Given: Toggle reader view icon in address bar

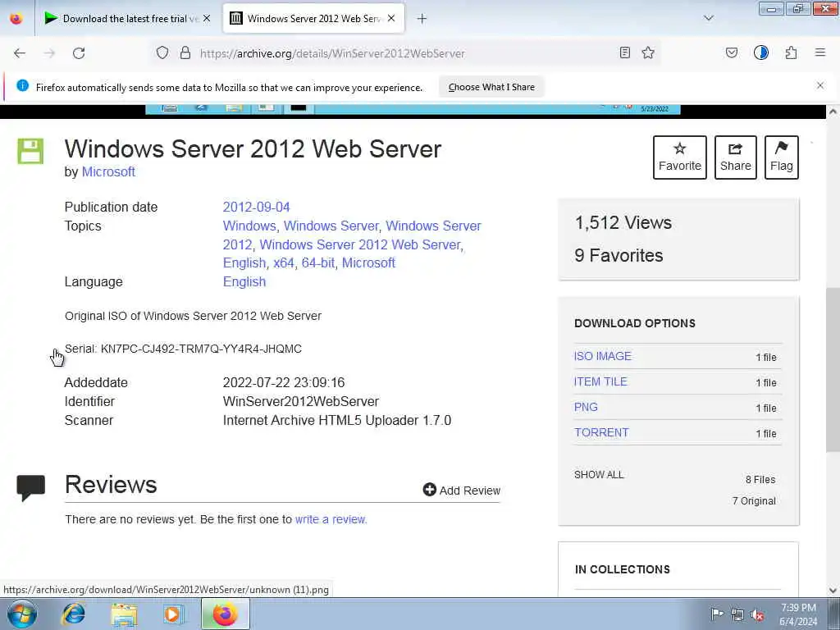Looking at the screenshot, I should 624,52.
